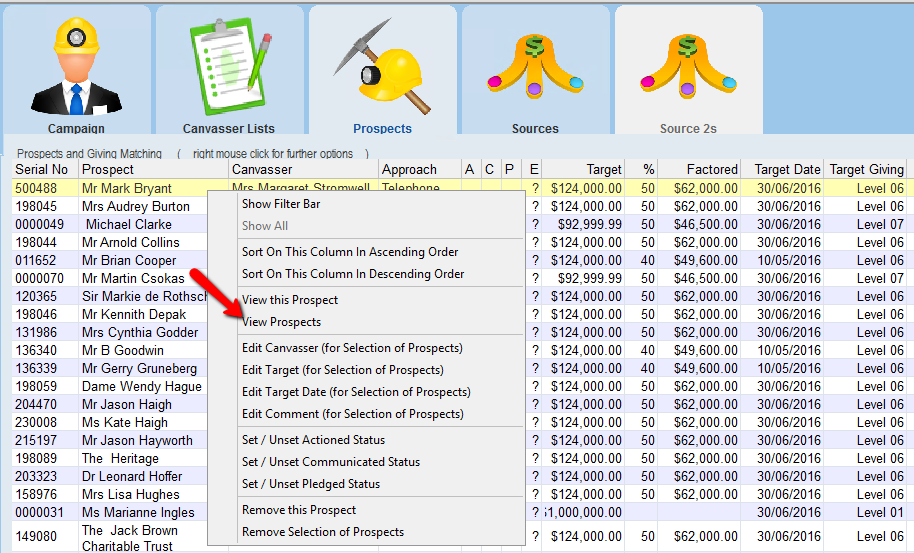Open the Canvasser Lists clipboard icon
Viewport: 914px width, 553px height.
tap(230, 67)
